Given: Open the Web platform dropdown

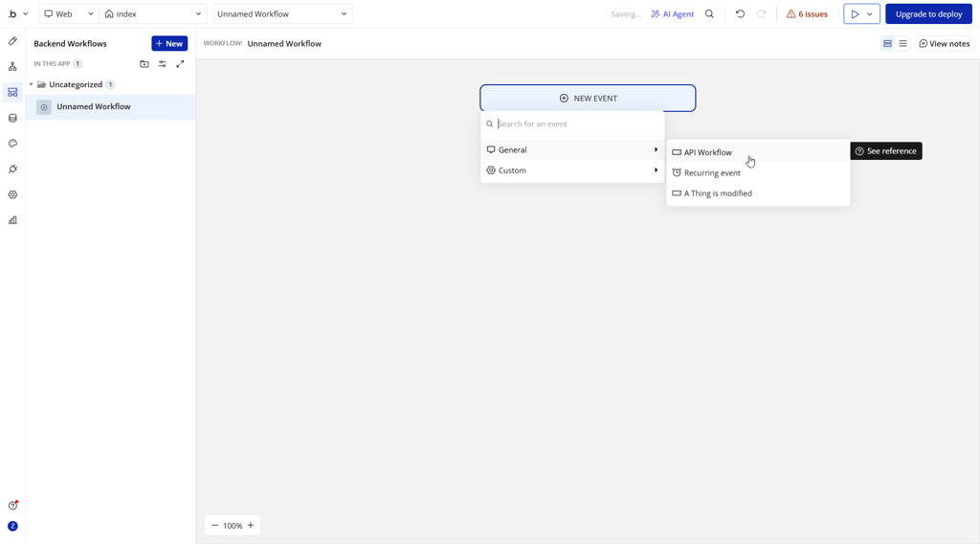Looking at the screenshot, I should pyautogui.click(x=68, y=13).
